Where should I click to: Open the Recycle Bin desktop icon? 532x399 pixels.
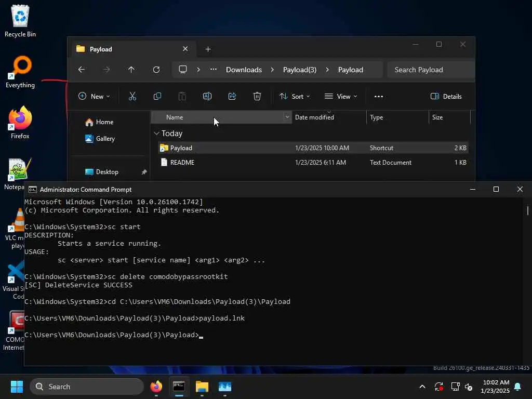click(x=20, y=21)
